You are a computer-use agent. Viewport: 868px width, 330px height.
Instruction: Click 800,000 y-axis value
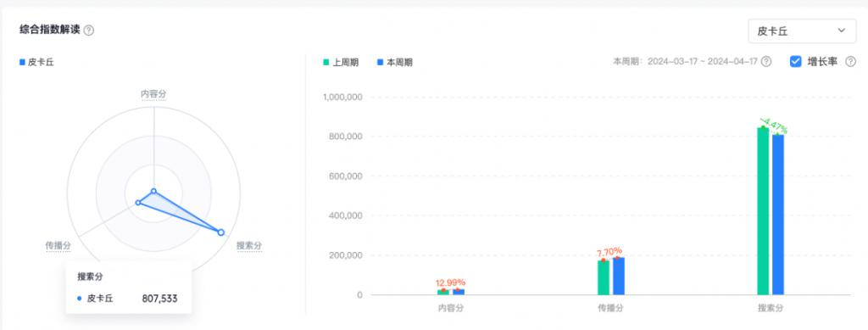(x=345, y=137)
